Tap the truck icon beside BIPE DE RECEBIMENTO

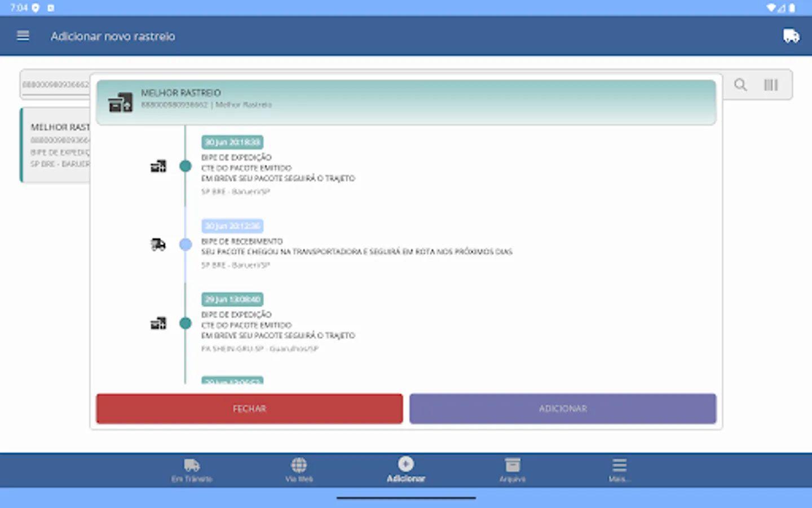click(x=158, y=244)
